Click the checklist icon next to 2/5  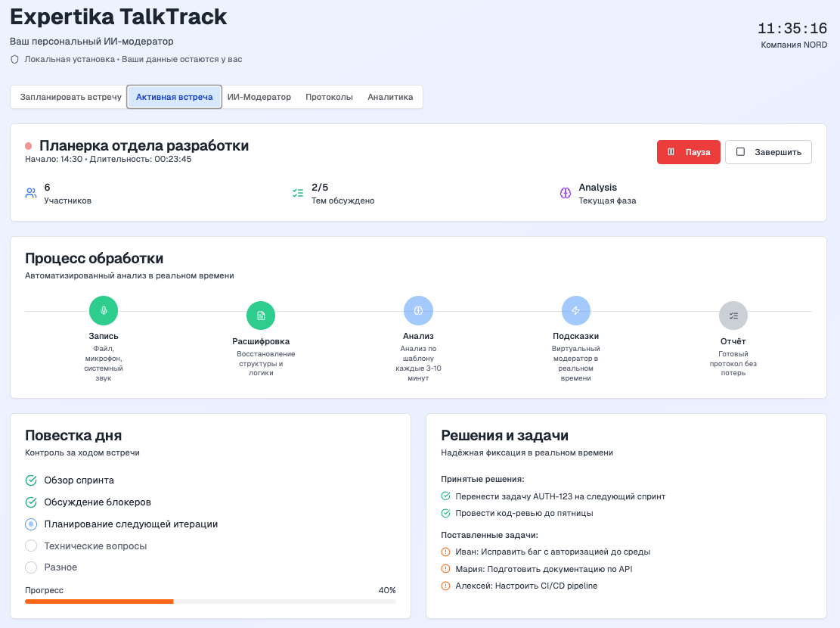point(298,193)
